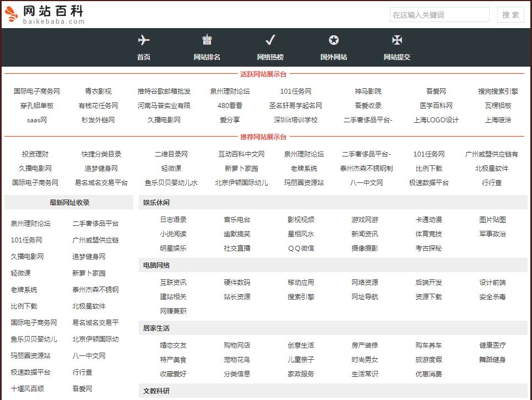The width and height of the screenshot is (532, 400).
Task: Click the cross icon above 网站提交
Action: pyautogui.click(x=397, y=39)
